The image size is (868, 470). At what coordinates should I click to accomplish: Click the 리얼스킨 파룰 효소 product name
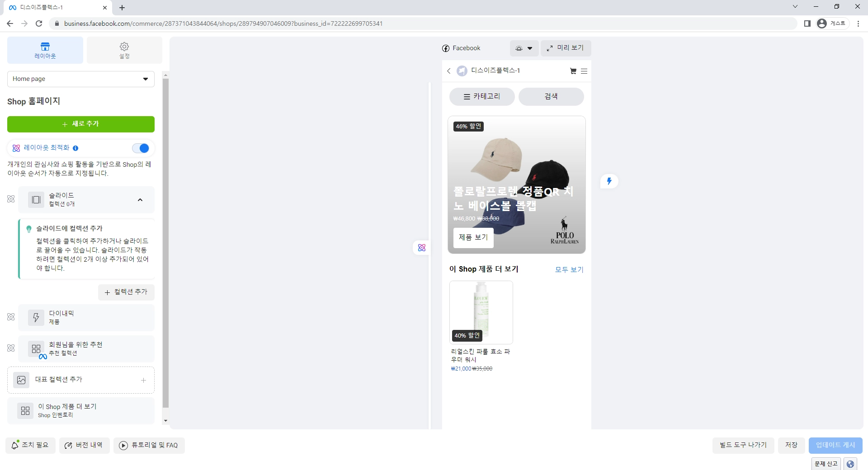tap(481, 356)
